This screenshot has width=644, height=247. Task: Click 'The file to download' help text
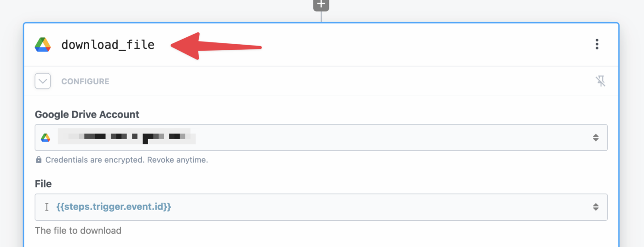tap(78, 230)
